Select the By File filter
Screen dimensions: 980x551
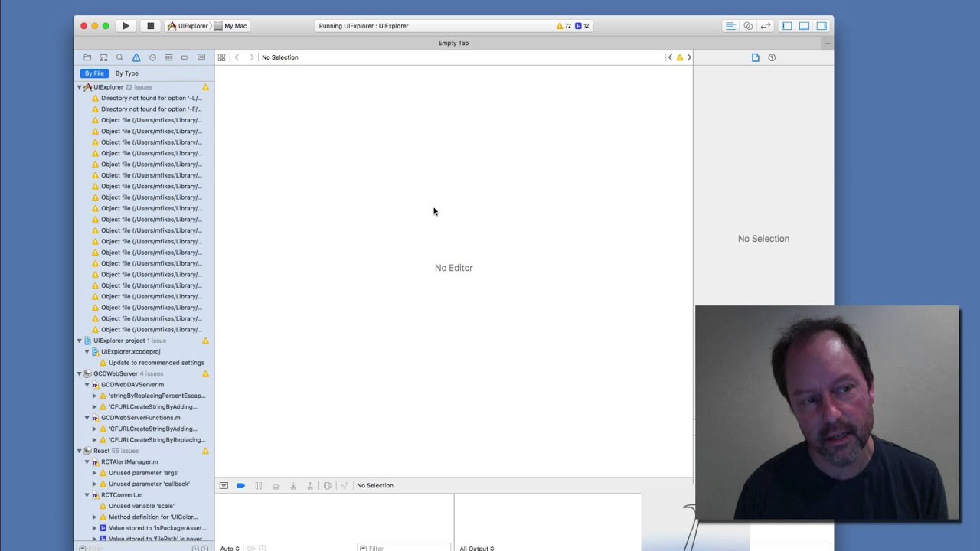[x=94, y=73]
